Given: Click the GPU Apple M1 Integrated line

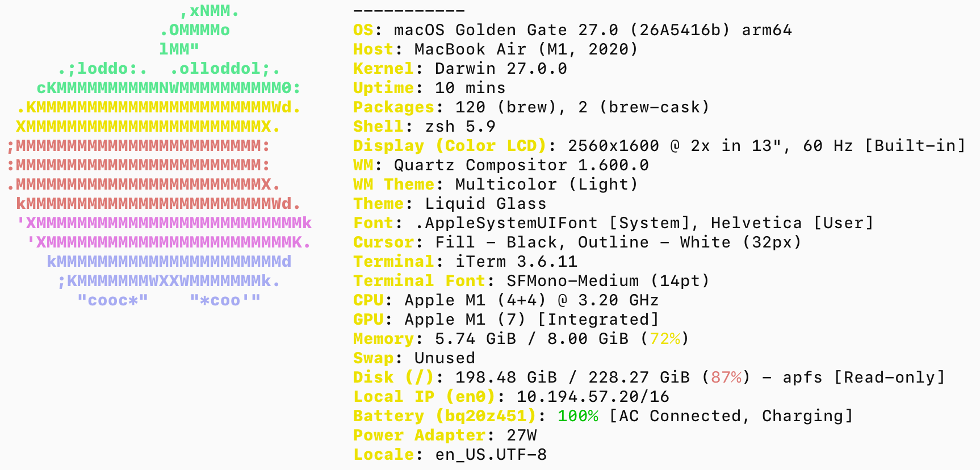Looking at the screenshot, I should 506,319.
